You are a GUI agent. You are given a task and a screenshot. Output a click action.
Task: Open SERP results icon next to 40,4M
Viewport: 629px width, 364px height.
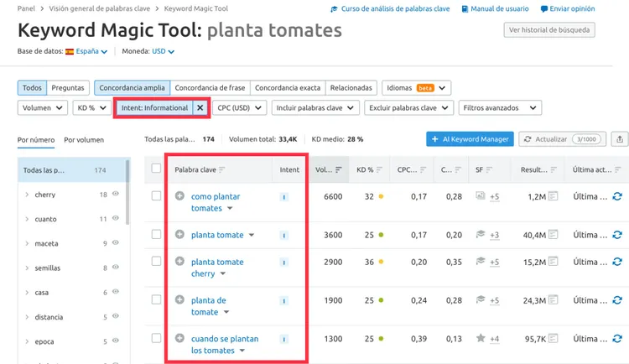(554, 234)
